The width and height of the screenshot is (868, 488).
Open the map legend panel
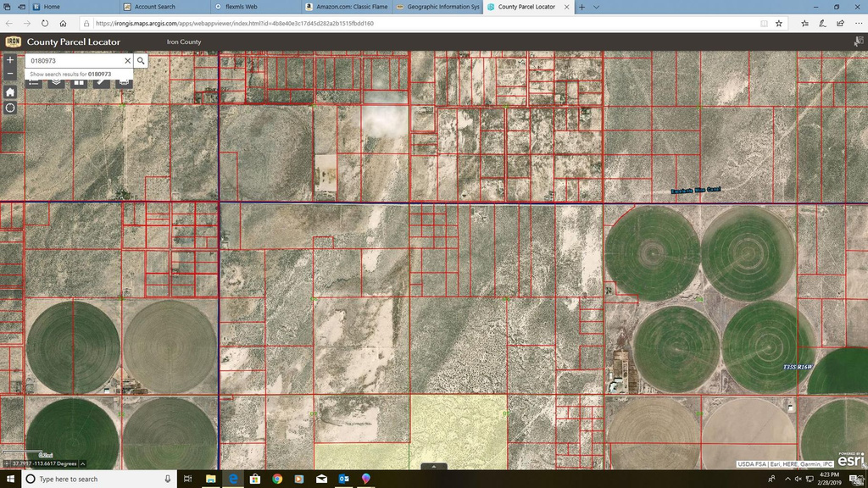tap(33, 83)
